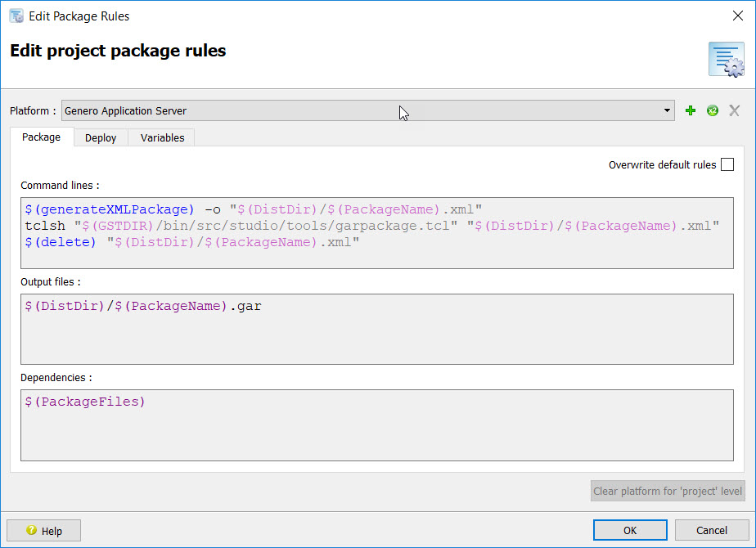The height and width of the screenshot is (548, 756).
Task: Click the package rules gear icon in header
Action: 726,60
